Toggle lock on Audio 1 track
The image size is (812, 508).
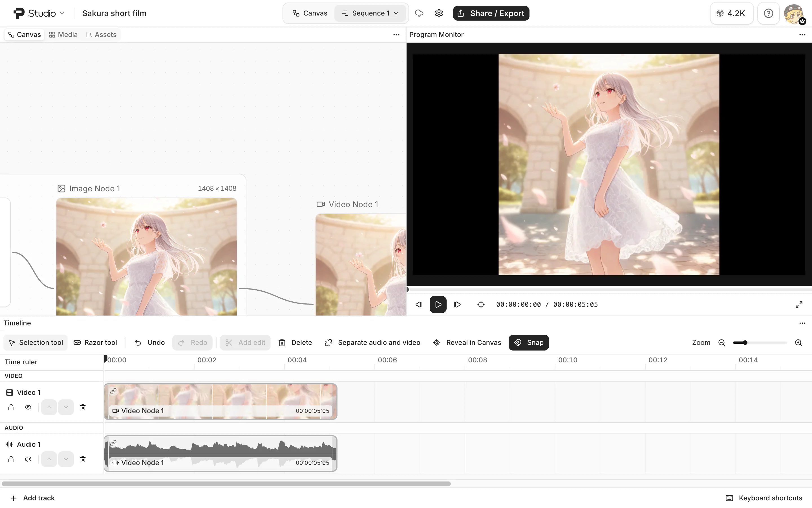[x=11, y=459]
